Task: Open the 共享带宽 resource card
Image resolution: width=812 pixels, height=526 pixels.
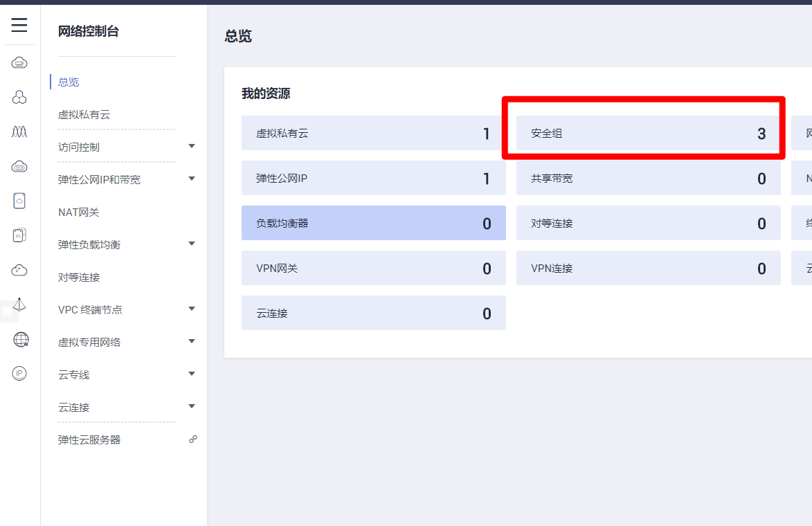Action: [649, 178]
